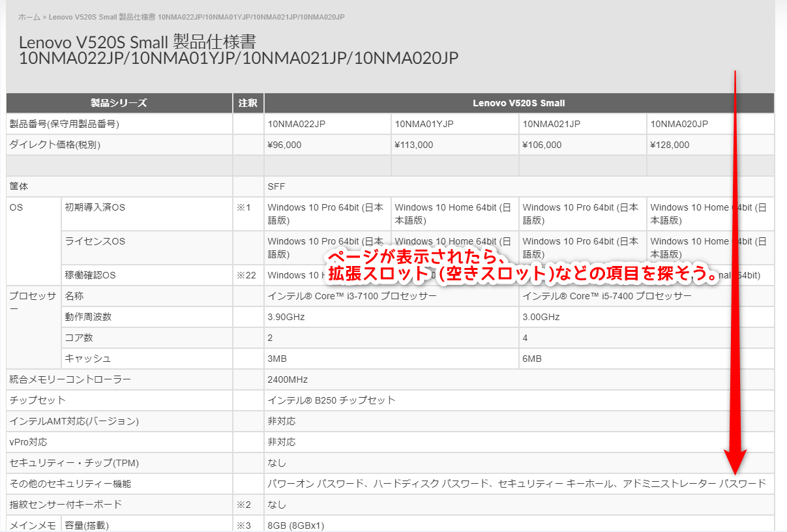Click the コア数 row label
The image size is (787, 532).
[79, 338]
